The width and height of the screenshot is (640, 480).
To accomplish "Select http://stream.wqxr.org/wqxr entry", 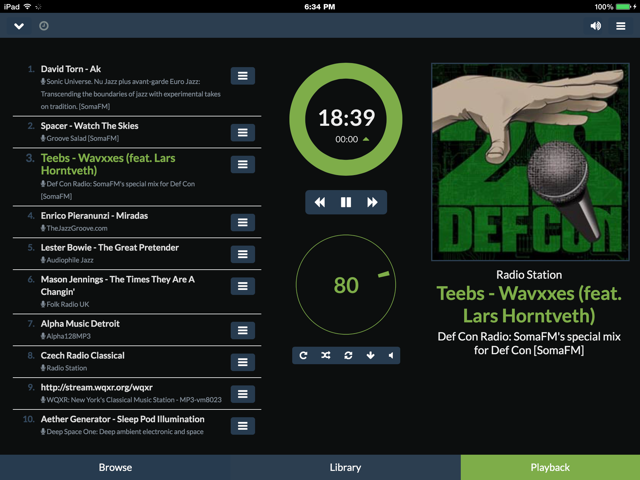I will click(x=96, y=387).
